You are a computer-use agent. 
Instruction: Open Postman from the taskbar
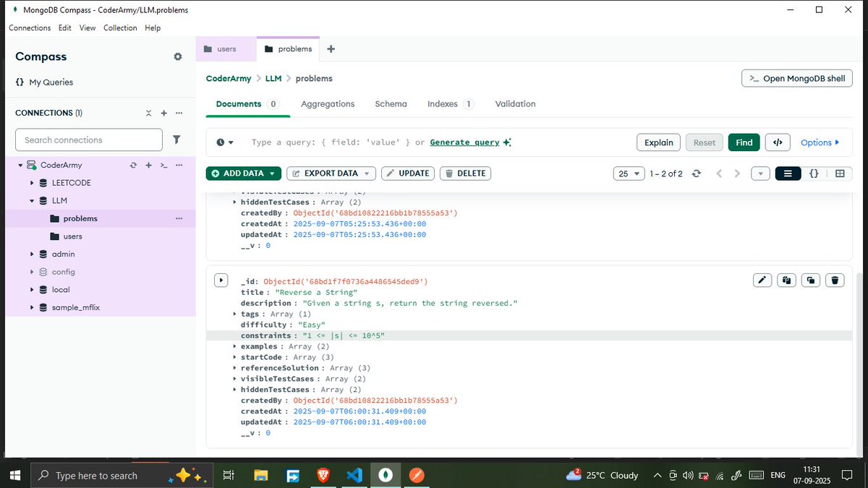(416, 475)
